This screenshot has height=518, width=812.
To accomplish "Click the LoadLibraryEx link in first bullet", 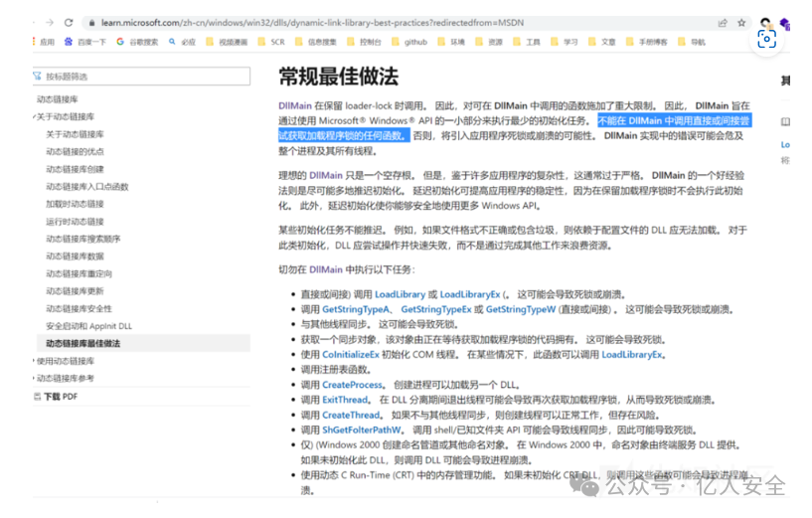I will click(x=470, y=294).
